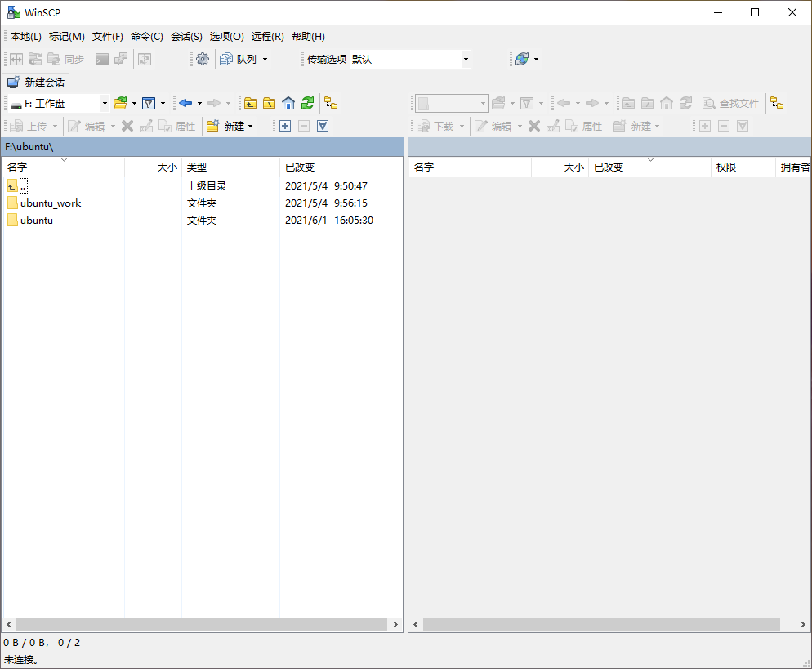
Task: Go to local home directory
Action: coord(288,103)
